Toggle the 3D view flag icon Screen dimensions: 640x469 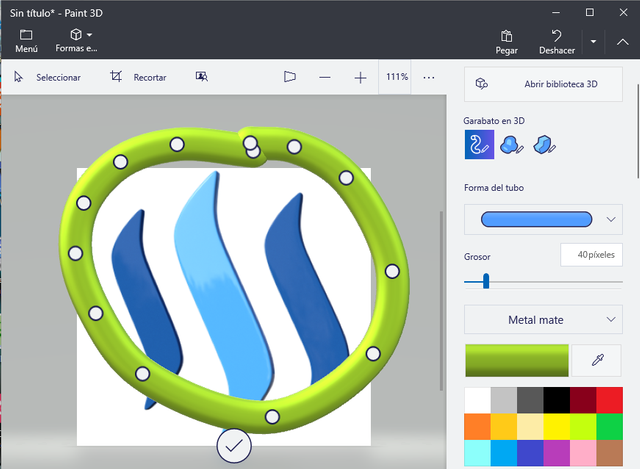pos(290,77)
